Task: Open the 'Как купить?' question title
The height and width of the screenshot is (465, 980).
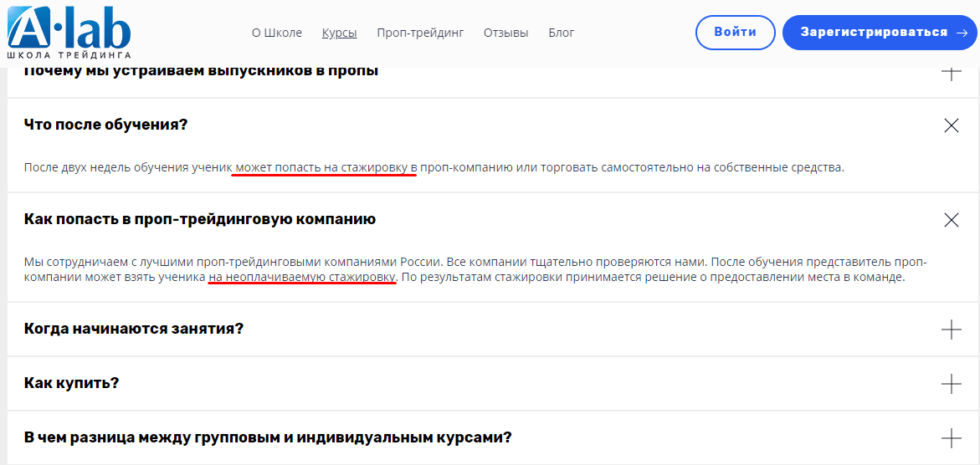Action: tap(71, 383)
